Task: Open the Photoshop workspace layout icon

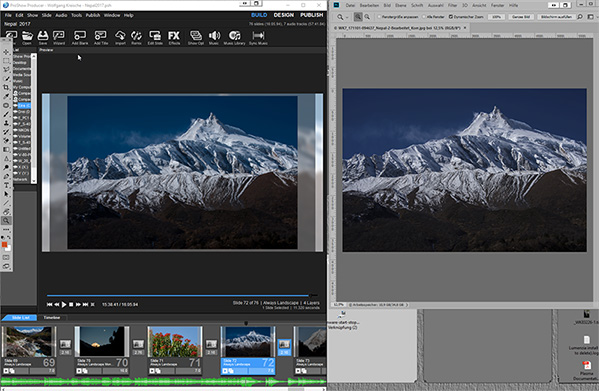Action: tap(591, 17)
